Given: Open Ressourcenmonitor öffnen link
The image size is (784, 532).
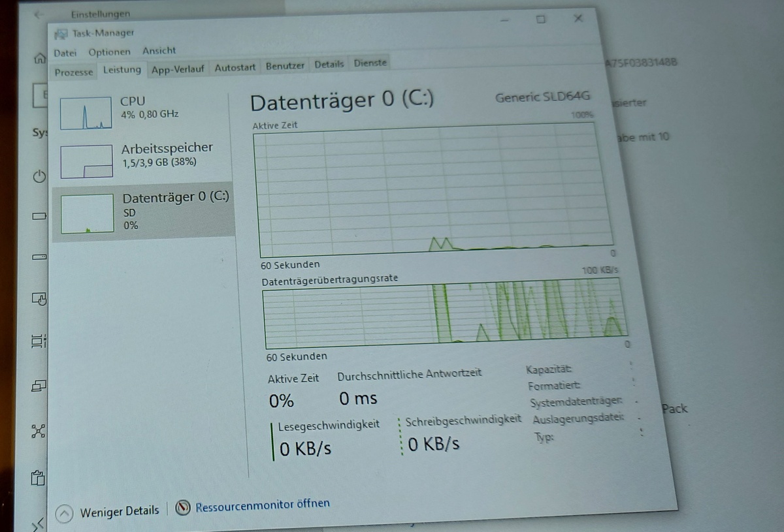Looking at the screenshot, I should click(263, 504).
